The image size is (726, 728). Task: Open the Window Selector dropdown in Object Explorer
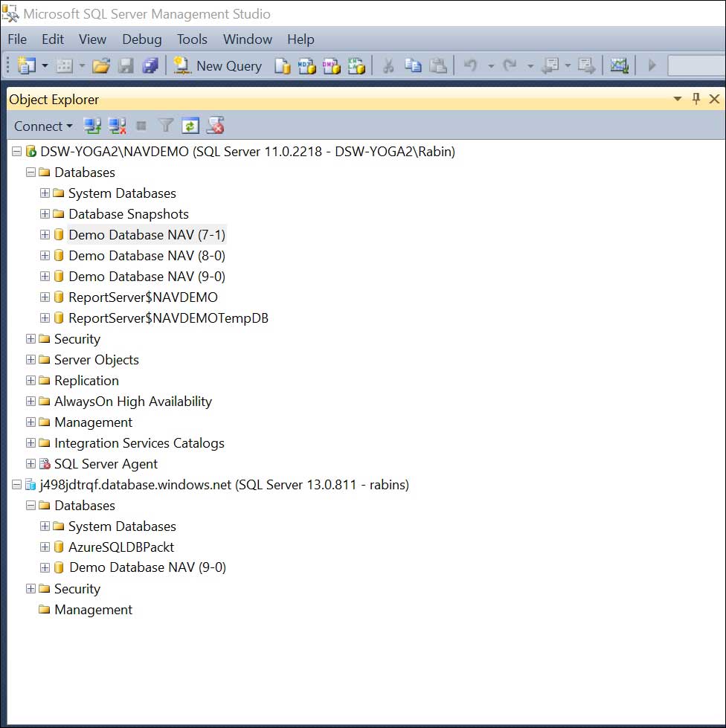click(677, 98)
